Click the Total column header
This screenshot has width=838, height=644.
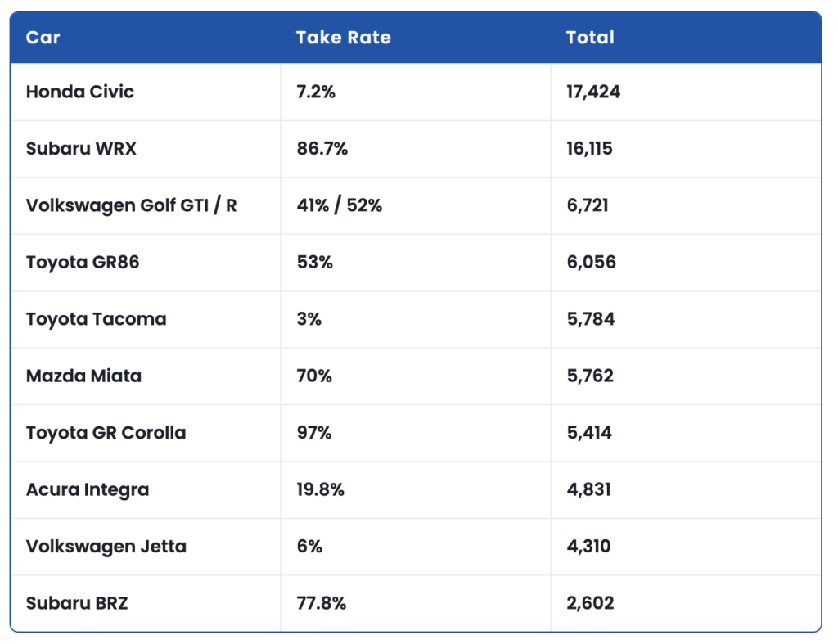(590, 38)
